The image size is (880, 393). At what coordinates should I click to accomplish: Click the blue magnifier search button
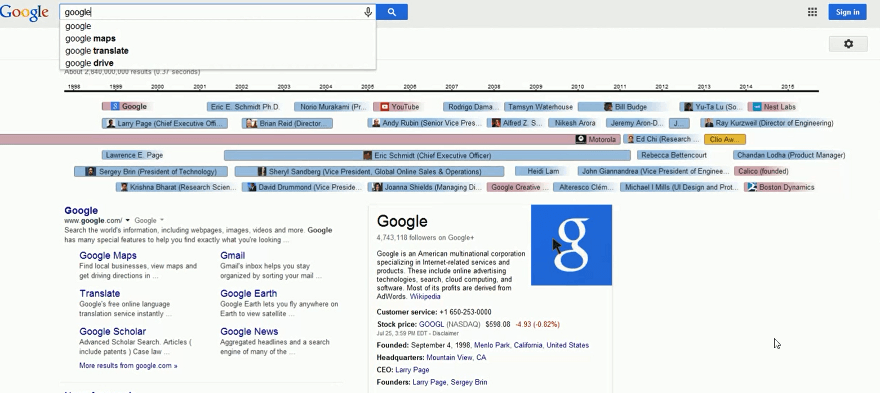tap(392, 12)
